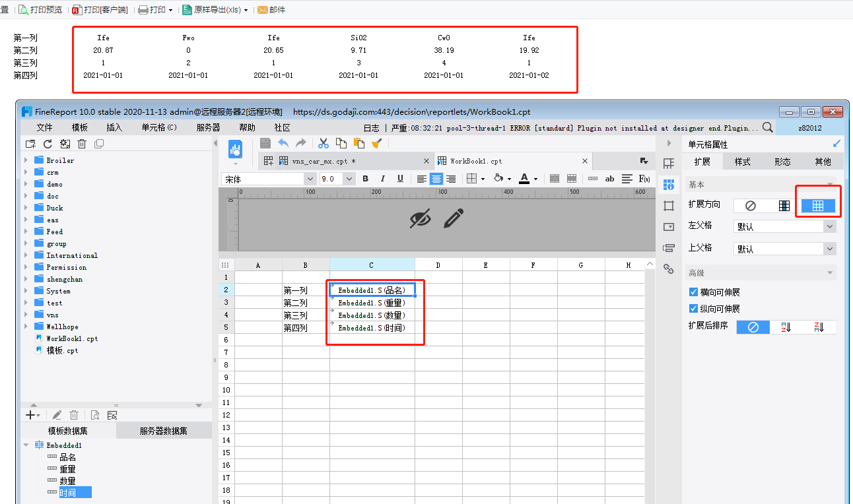The height and width of the screenshot is (504, 853).
Task: Set expand direction to vertical
Action: [x=784, y=206]
